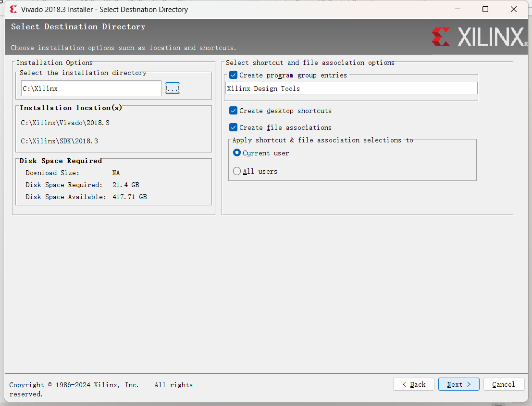532x406 pixels.
Task: Click the copyright notice text
Action: point(101,389)
